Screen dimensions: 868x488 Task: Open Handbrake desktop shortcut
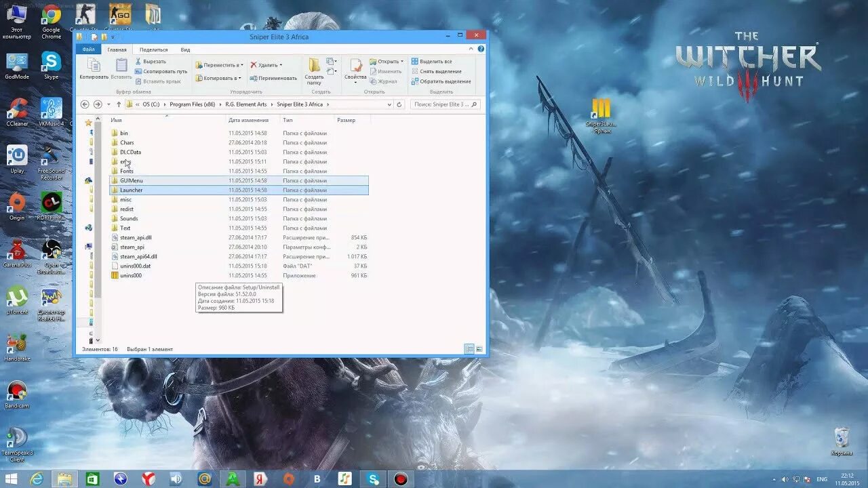click(17, 348)
